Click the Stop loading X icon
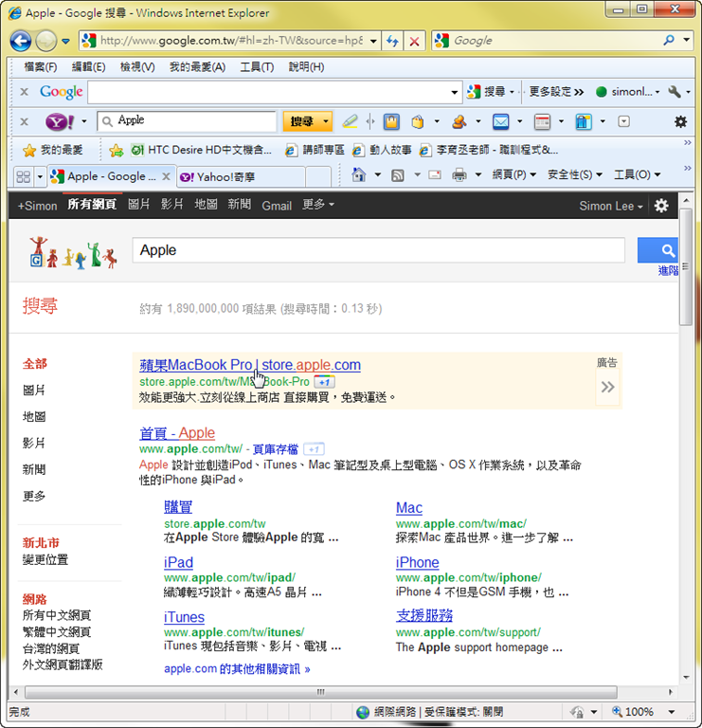Screen dimensions: 702x728 click(x=414, y=41)
